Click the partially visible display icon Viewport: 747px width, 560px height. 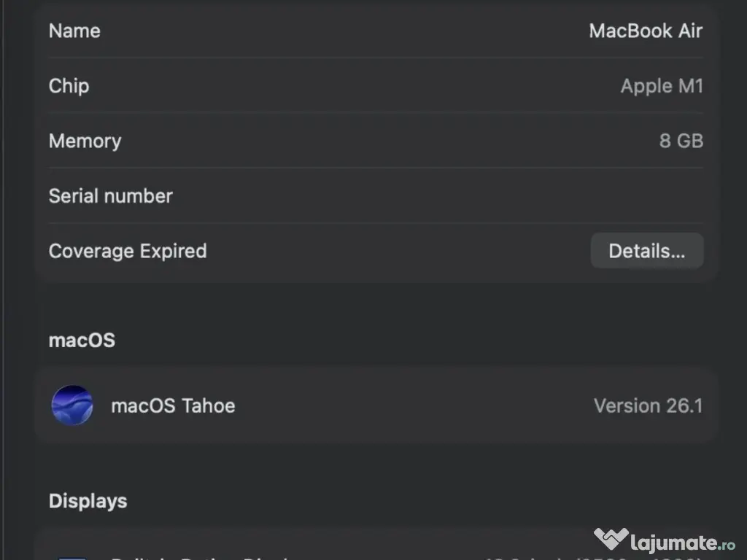72,557
